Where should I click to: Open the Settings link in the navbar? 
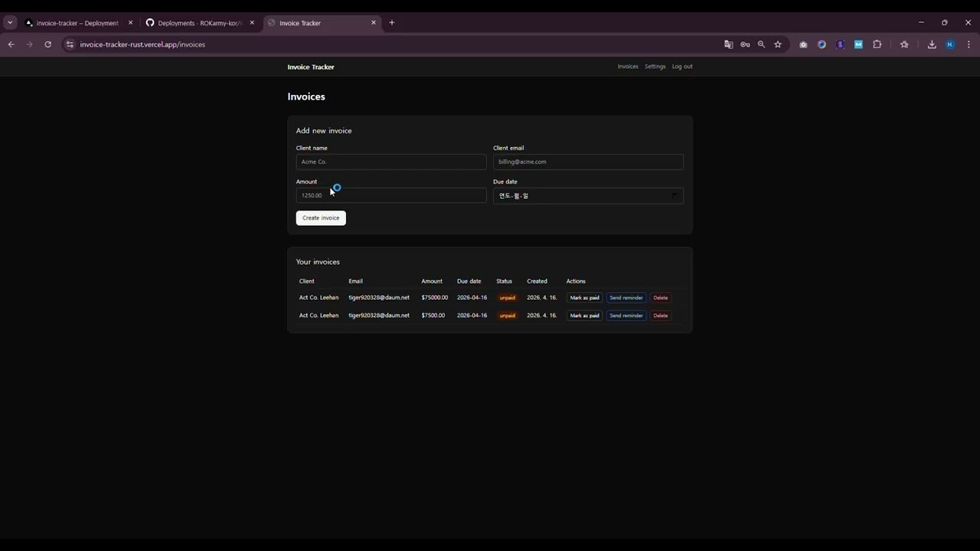point(655,67)
